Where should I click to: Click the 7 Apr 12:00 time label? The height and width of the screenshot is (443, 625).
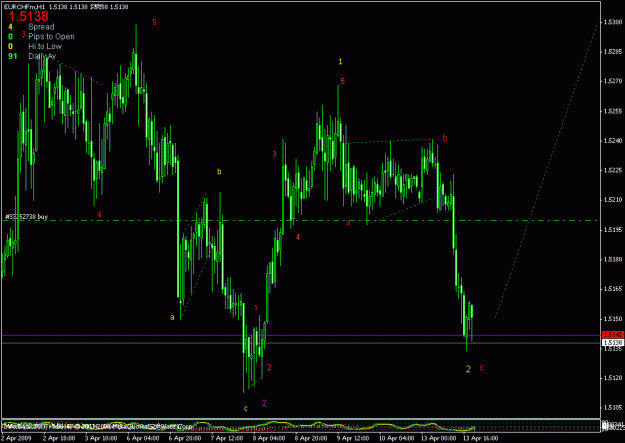[x=226, y=438]
